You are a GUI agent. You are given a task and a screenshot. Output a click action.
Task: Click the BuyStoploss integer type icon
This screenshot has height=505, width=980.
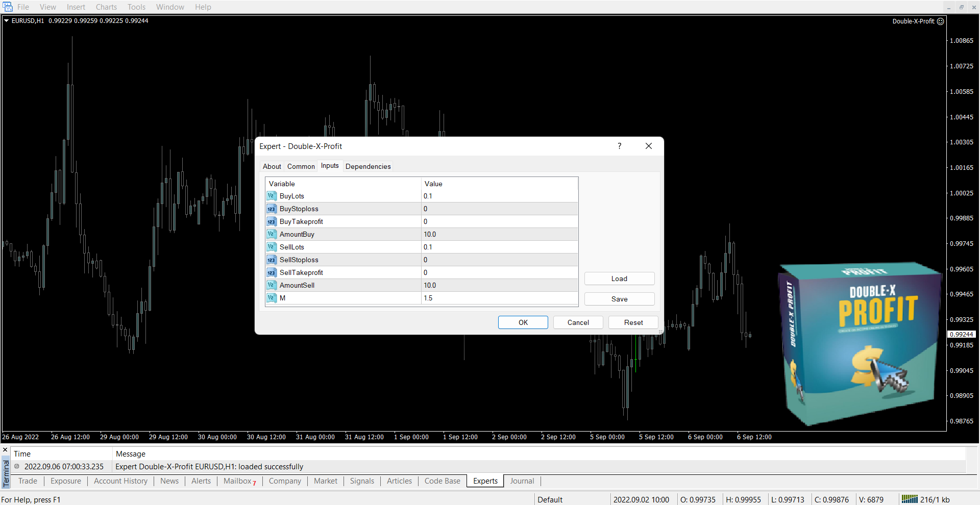271,209
